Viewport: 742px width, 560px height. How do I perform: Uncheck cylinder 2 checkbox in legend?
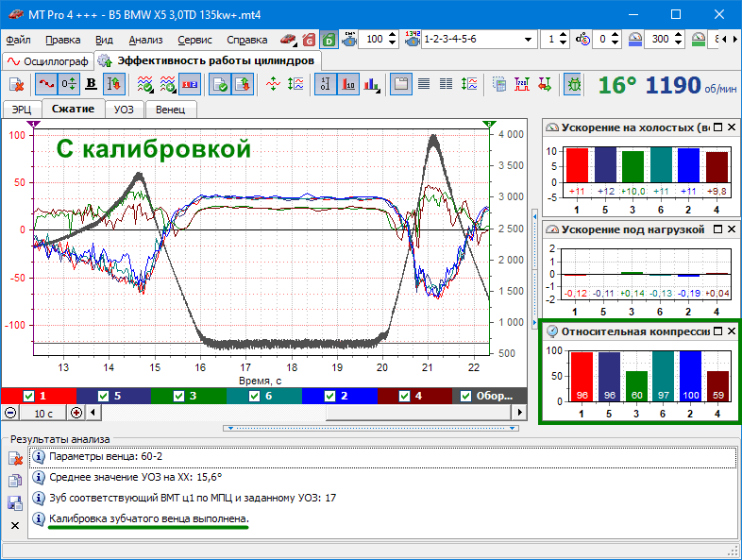329,396
